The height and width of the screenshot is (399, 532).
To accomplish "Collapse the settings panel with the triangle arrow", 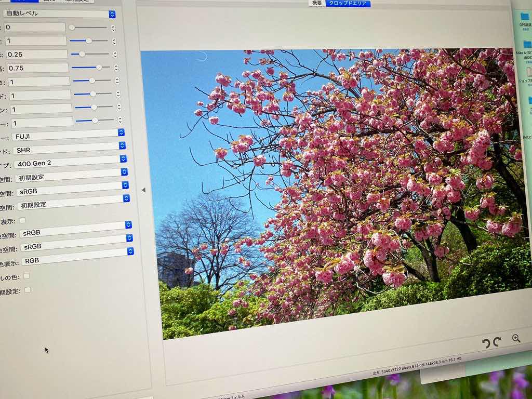I will click(x=143, y=190).
